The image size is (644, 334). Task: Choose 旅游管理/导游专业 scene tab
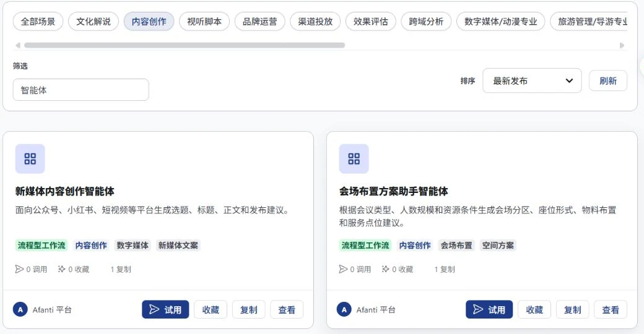pos(589,21)
